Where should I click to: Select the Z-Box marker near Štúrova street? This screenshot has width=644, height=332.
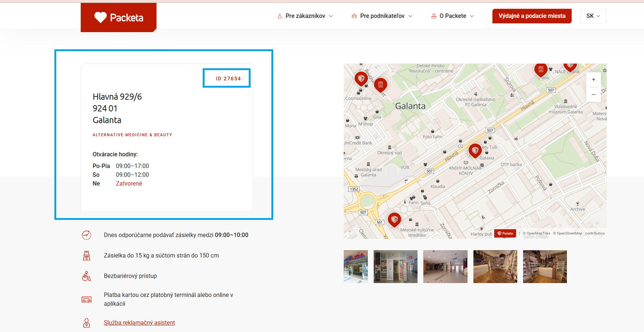pos(541,69)
